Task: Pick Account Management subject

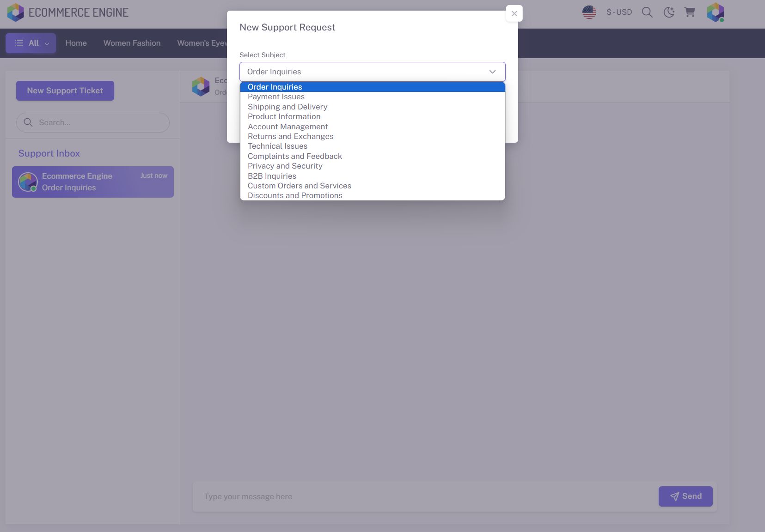Action: pyautogui.click(x=373, y=127)
